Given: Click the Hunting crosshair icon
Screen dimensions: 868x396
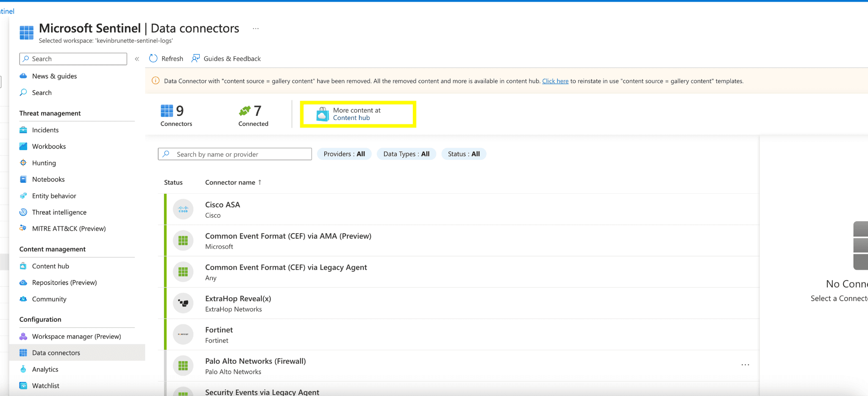Looking at the screenshot, I should click(23, 163).
